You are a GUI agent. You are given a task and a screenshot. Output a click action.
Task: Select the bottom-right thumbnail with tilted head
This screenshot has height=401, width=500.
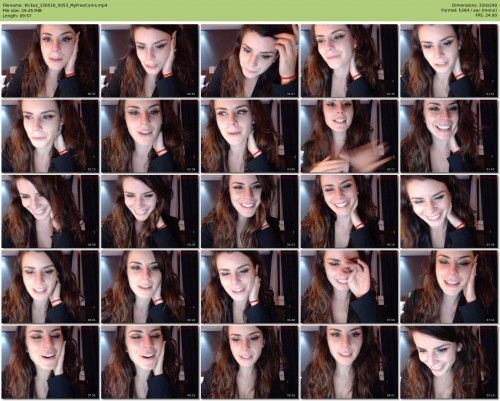coord(449,362)
